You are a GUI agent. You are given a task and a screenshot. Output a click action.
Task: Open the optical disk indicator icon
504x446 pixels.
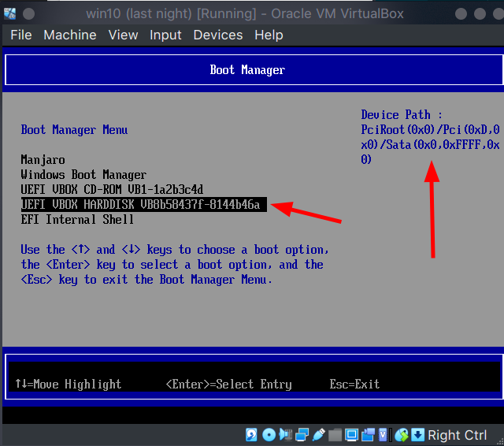coord(269,435)
